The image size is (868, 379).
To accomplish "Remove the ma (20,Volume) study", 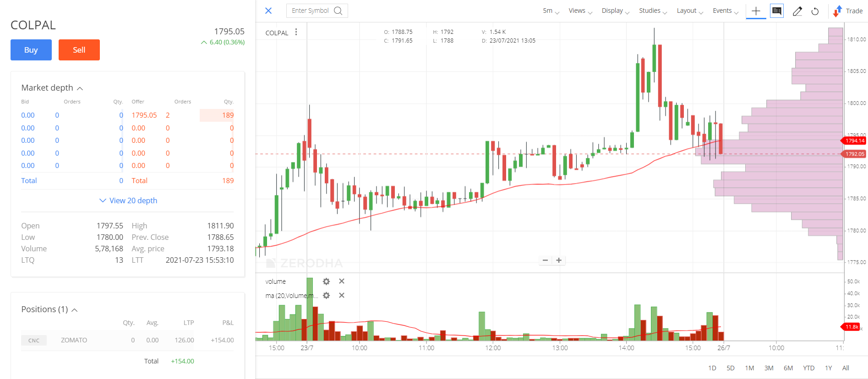I will [342, 295].
